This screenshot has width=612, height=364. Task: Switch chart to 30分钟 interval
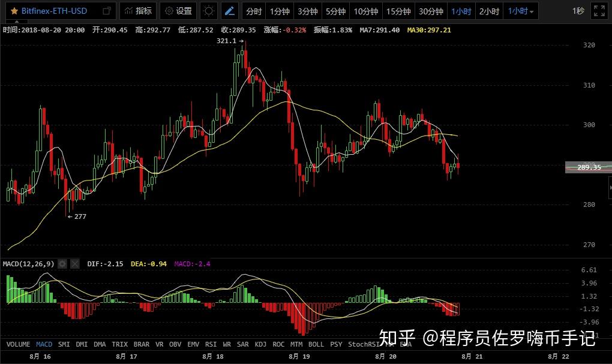431,11
